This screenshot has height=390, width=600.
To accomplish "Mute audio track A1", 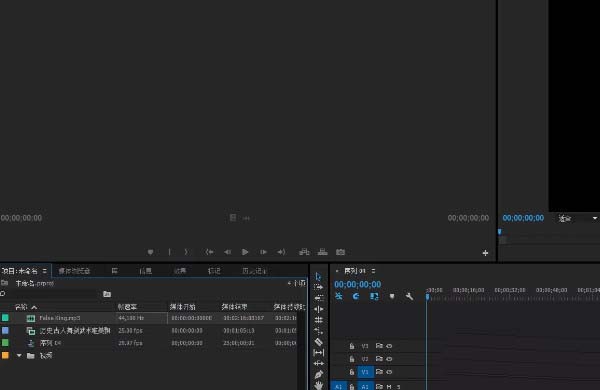I will coord(389,387).
